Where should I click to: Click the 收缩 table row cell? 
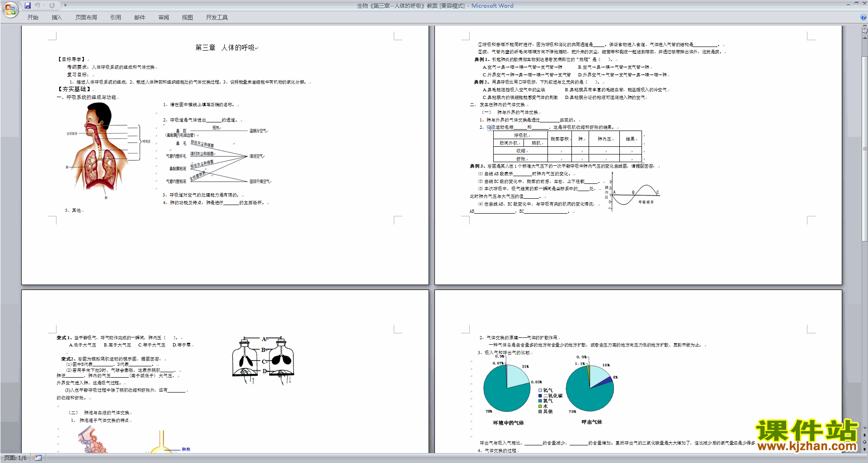(521, 151)
